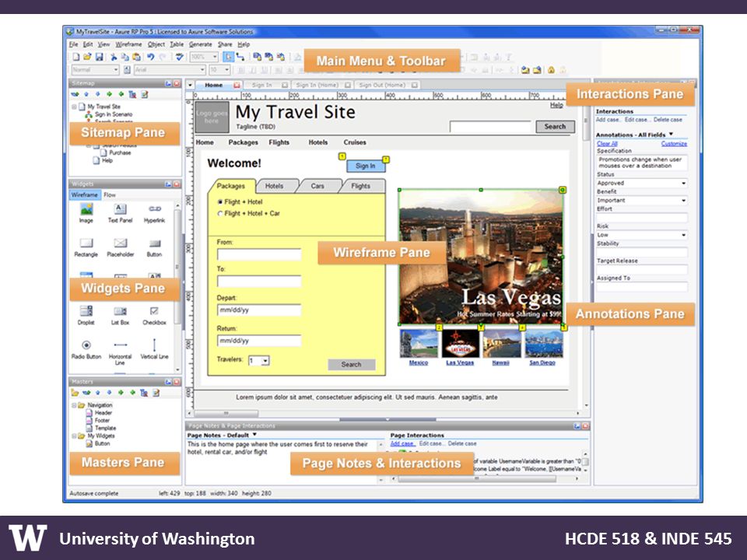The height and width of the screenshot is (560, 747).
Task: Collapse the My Widgets folder in Masters
Action: (75, 436)
